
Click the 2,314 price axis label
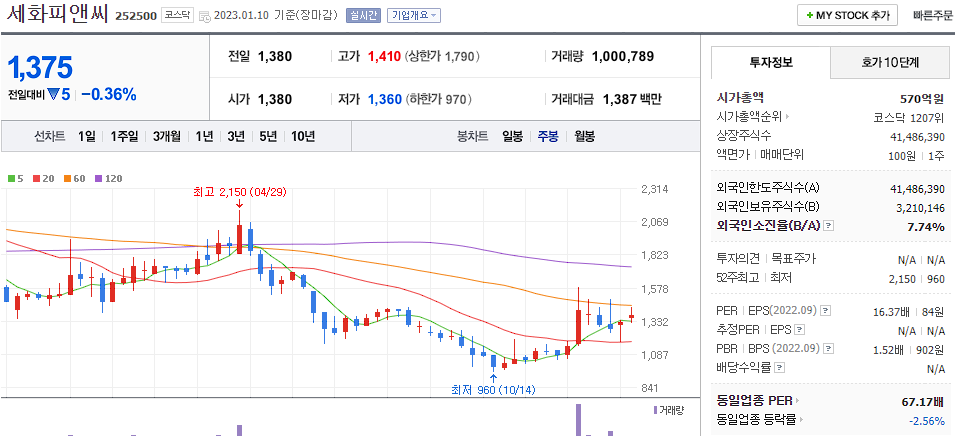655,189
